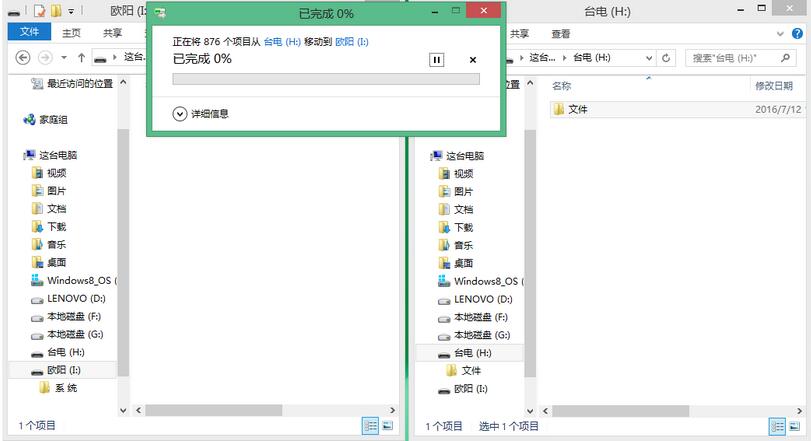Viewport: 811px width, 441px height.
Task: Open Help icon in right window
Action: (797, 34)
